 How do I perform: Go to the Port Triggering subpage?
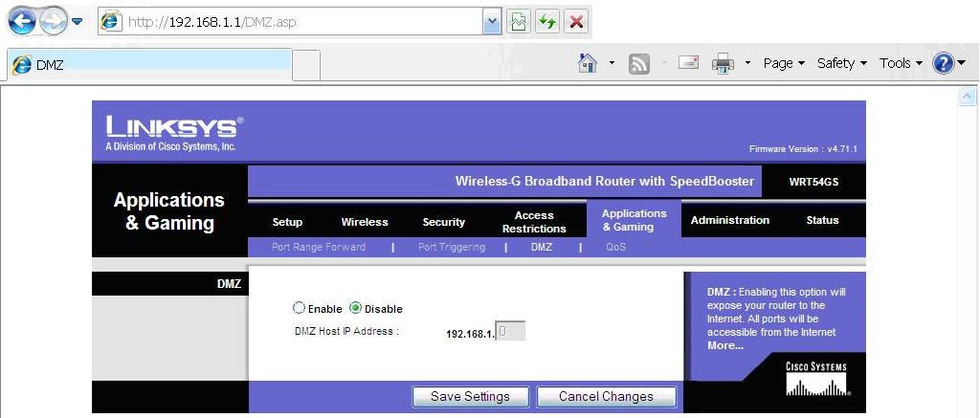[452, 247]
